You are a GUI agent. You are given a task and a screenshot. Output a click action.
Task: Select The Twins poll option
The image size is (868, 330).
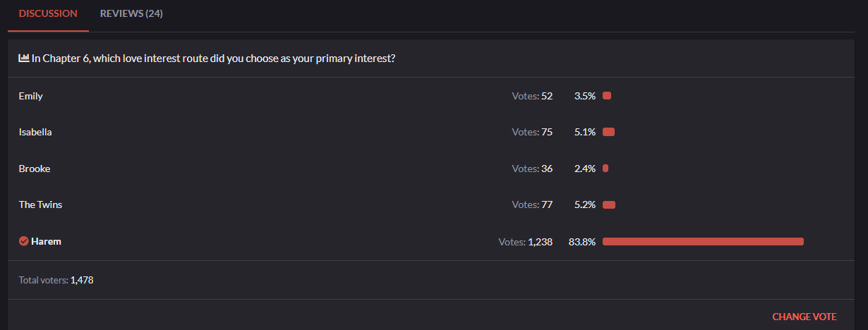pos(40,204)
